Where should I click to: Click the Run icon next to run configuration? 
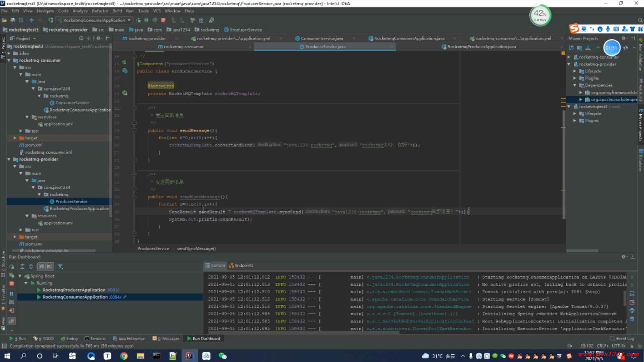pyautogui.click(x=138, y=20)
